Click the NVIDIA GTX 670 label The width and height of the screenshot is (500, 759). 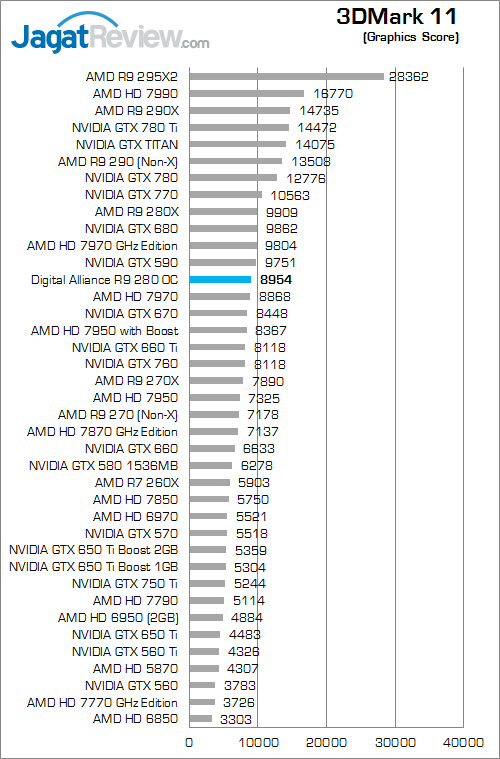(x=132, y=314)
